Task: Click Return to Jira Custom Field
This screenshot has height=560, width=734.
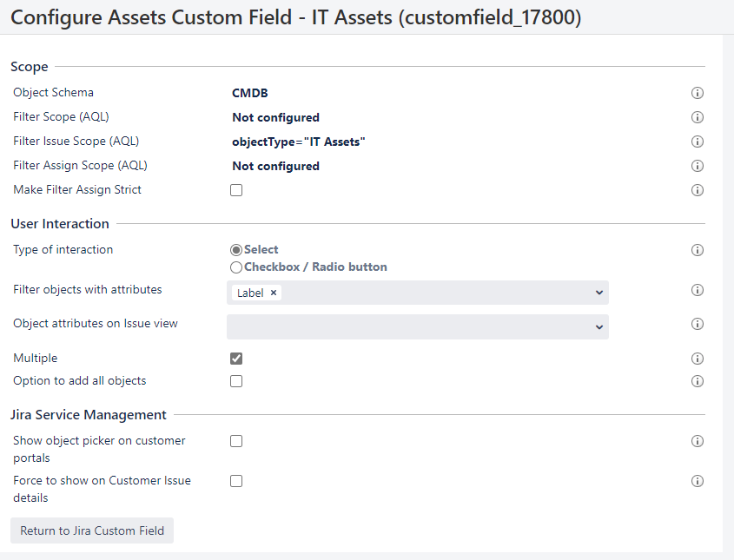Action: click(x=91, y=530)
